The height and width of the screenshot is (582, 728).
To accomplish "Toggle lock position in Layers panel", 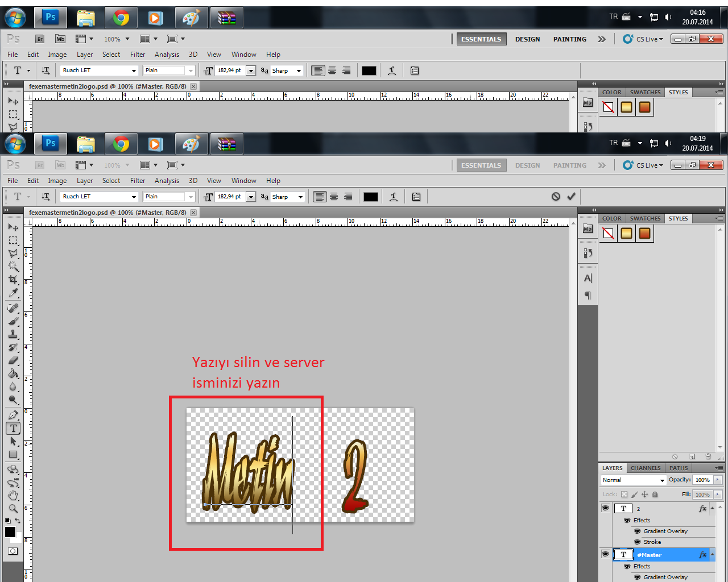I will pyautogui.click(x=644, y=494).
